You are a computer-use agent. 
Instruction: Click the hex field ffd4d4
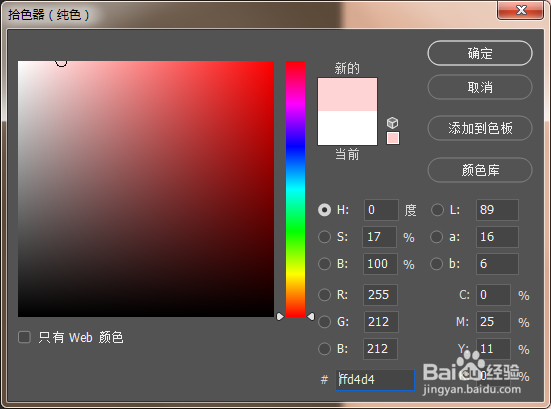[x=375, y=380]
